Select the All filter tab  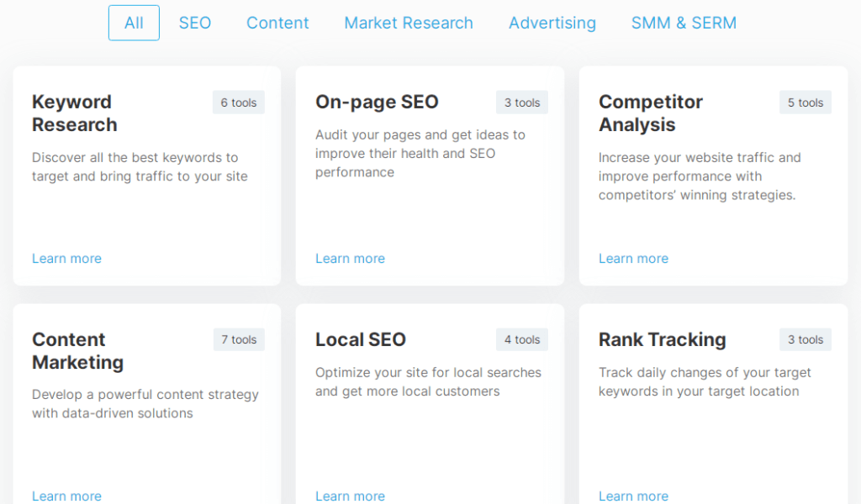coord(133,23)
